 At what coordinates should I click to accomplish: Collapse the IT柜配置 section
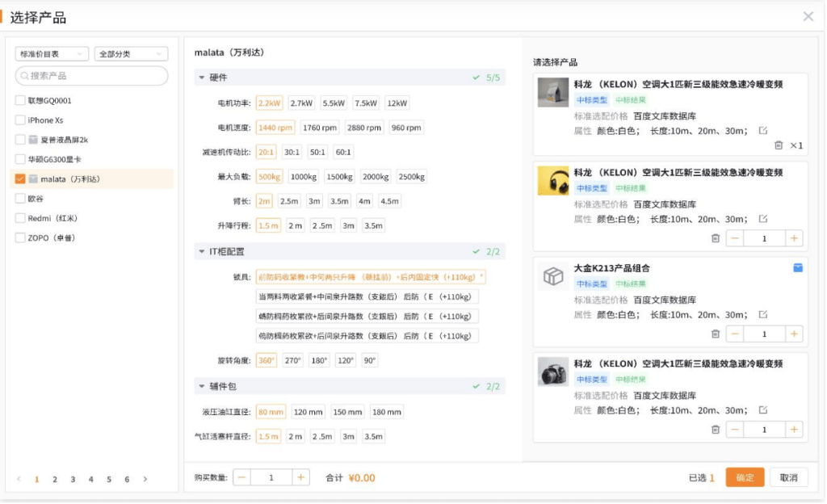point(202,252)
